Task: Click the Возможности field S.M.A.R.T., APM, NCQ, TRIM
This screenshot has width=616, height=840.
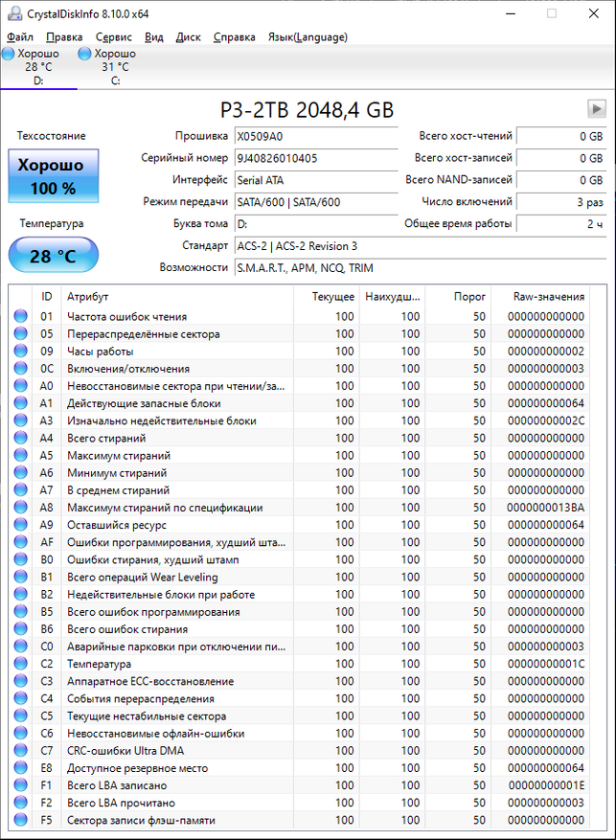Action: pos(421,268)
